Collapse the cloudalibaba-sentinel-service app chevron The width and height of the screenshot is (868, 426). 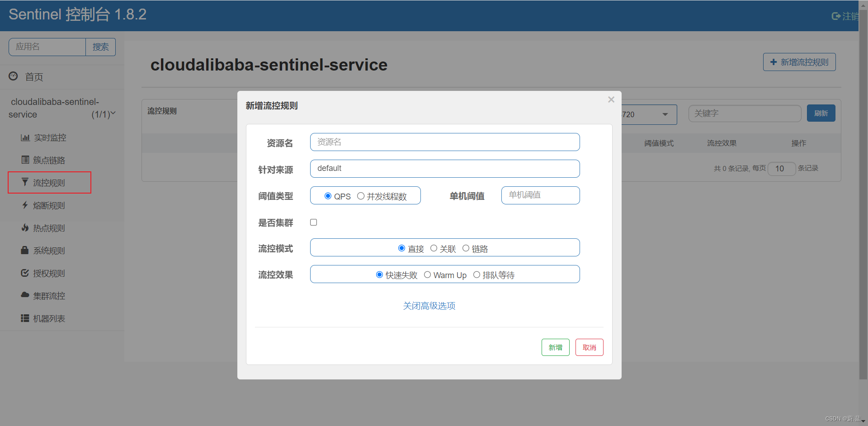point(113,114)
